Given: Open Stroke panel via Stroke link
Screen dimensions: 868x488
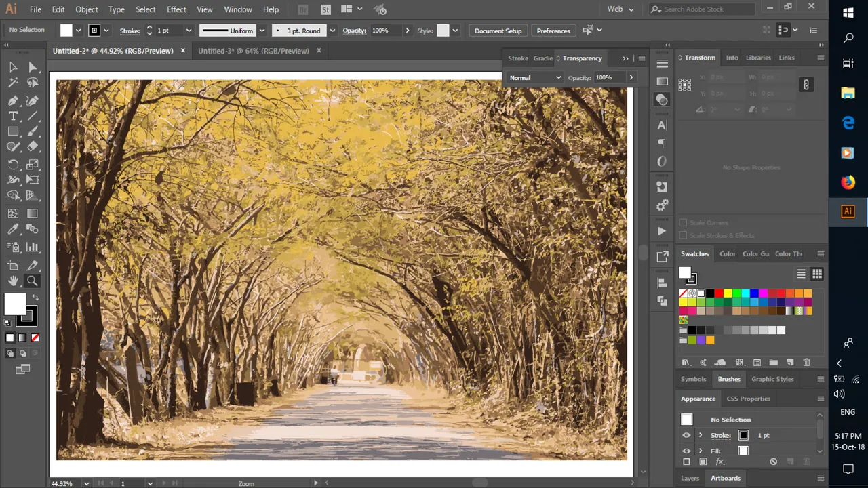Looking at the screenshot, I should click(x=130, y=30).
